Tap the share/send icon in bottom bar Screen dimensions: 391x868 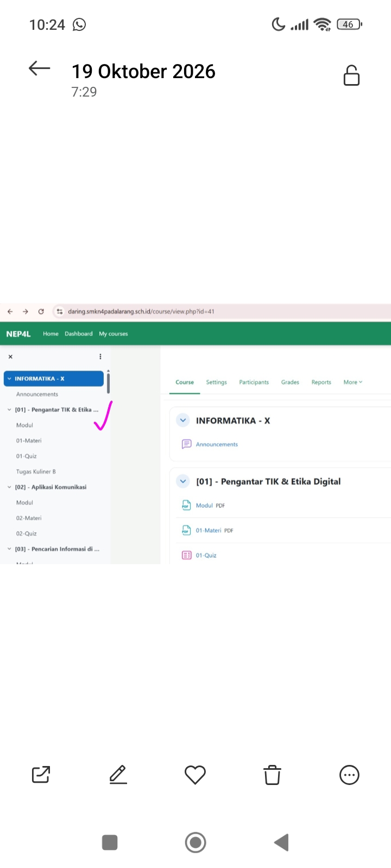41,775
